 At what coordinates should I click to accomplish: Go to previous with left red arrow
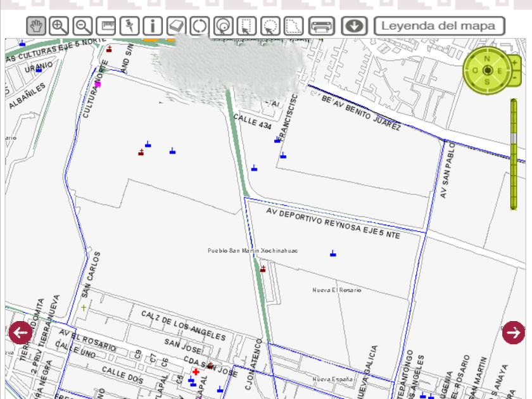coord(20,332)
